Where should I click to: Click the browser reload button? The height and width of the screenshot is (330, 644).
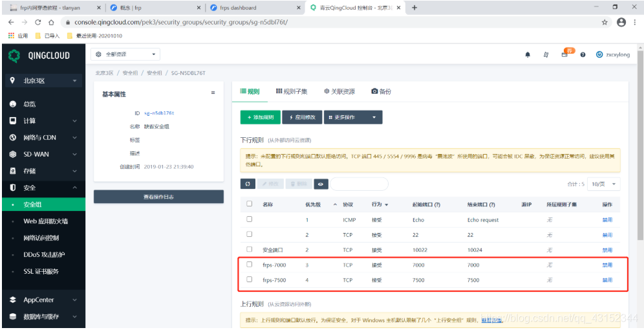(38, 22)
